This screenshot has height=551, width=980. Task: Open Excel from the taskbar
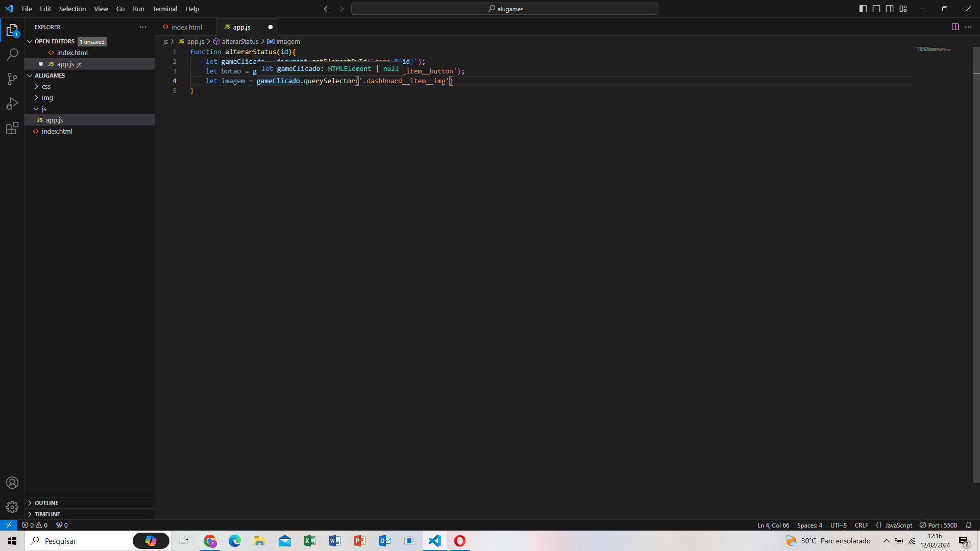309,541
